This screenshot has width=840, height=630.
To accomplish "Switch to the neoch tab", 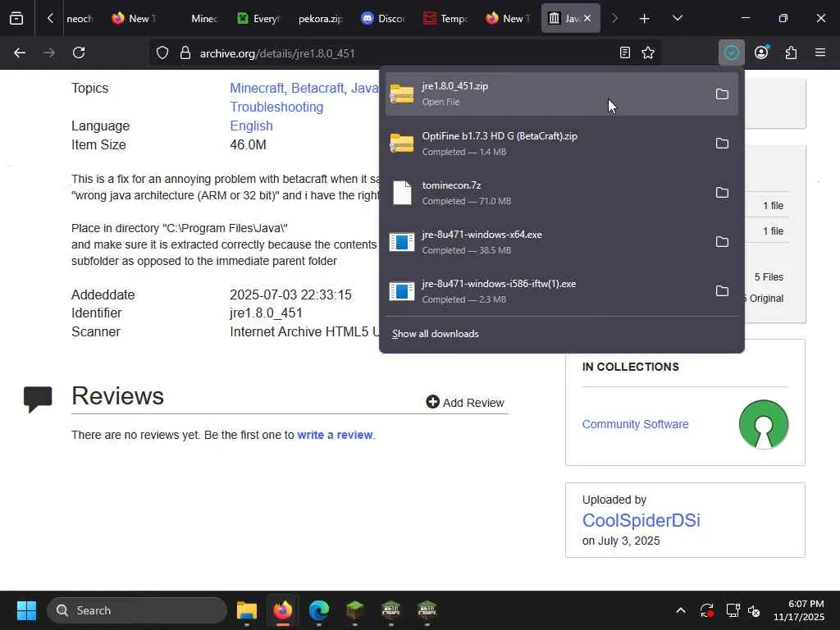I will (x=80, y=19).
